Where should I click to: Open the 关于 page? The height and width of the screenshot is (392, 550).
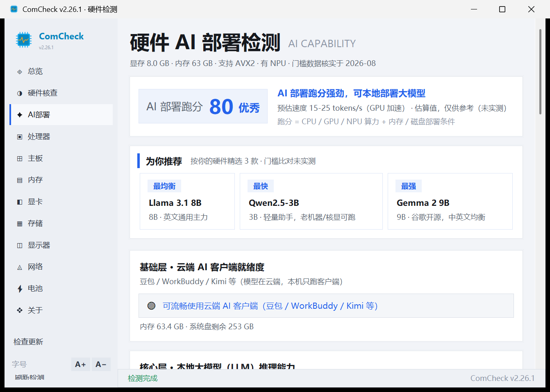tap(61, 310)
